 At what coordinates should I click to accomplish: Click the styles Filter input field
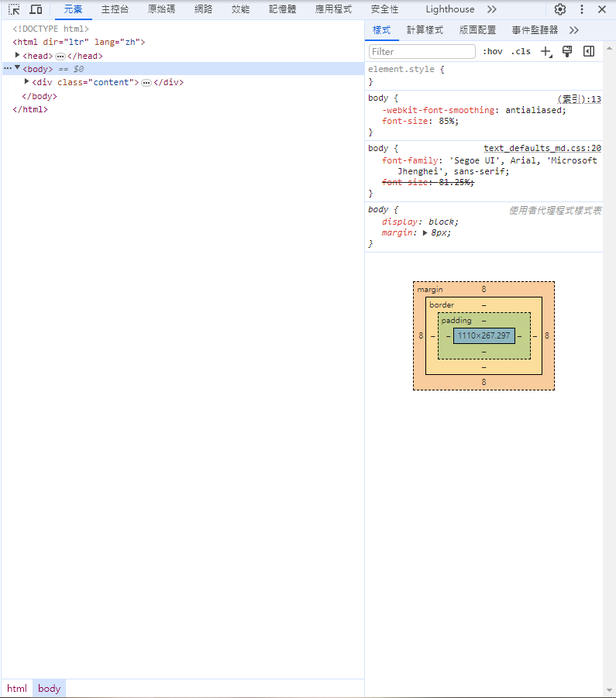[x=422, y=52]
